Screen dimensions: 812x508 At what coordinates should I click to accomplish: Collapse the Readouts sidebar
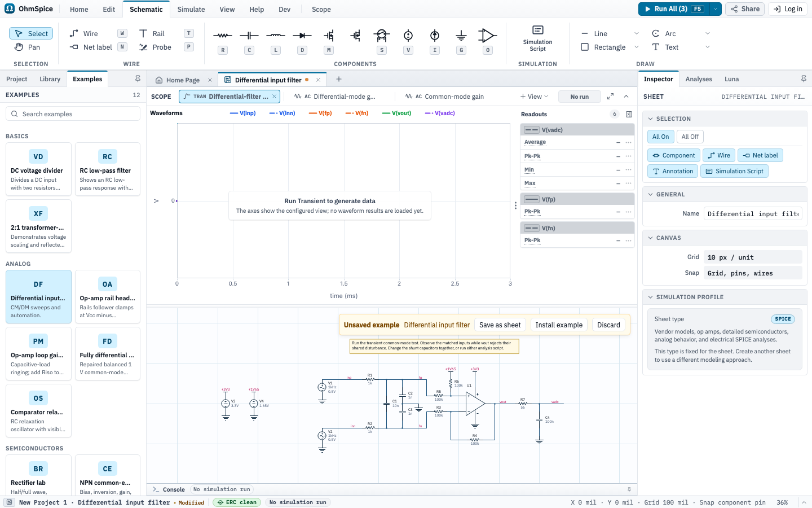click(x=629, y=114)
